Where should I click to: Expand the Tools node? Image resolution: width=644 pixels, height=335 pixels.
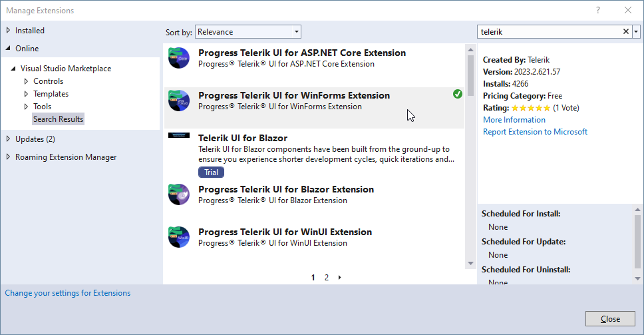pyautogui.click(x=27, y=107)
